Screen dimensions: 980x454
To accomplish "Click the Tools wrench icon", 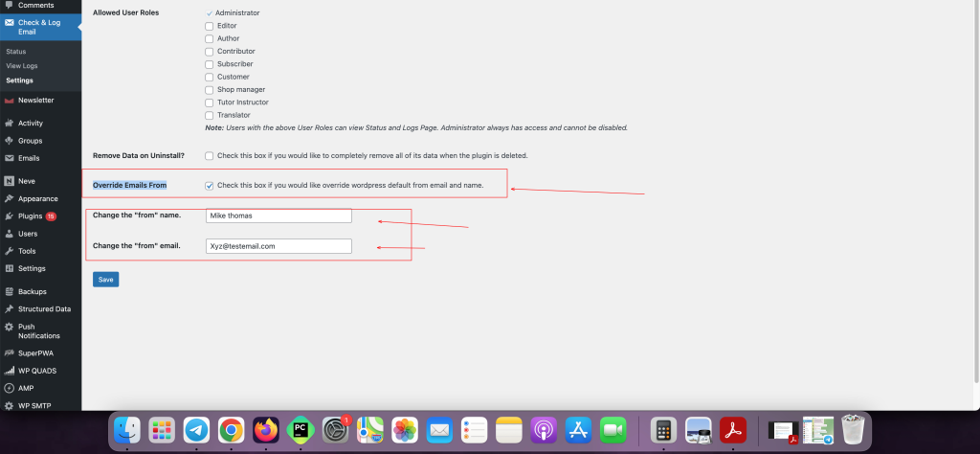I will 9,251.
